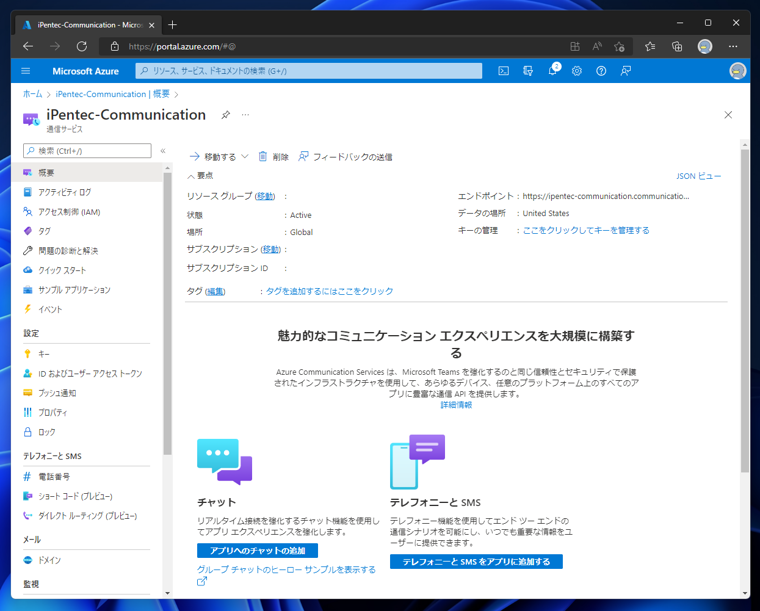Close the iPentec-Communication blade
Viewport: 760px width, 611px height.
728,115
